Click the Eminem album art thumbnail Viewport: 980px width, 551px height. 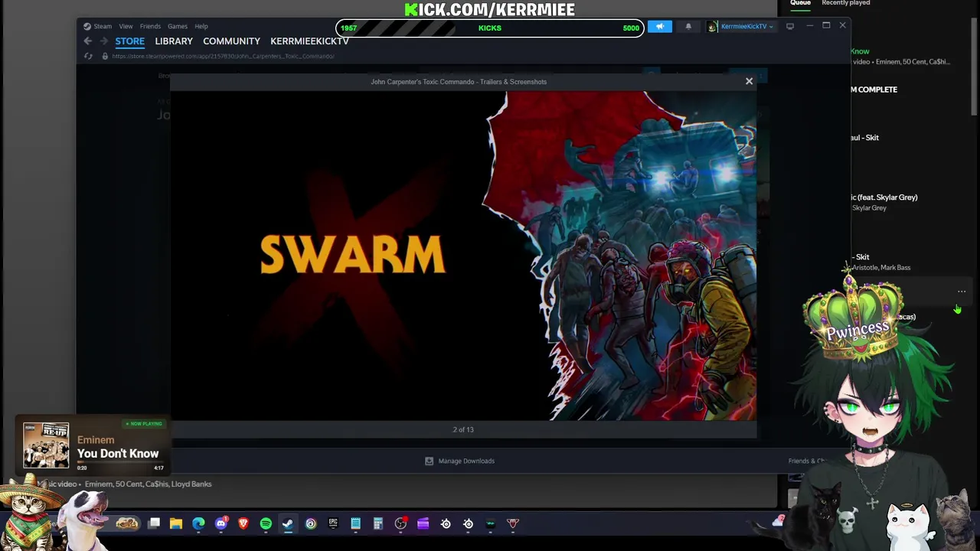pos(46,445)
